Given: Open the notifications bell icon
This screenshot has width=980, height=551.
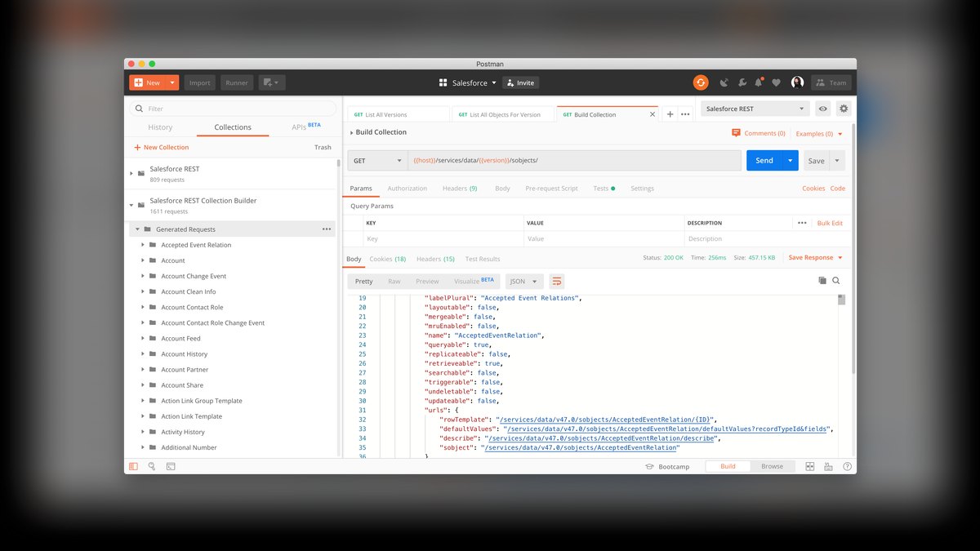Looking at the screenshot, I should [x=759, y=82].
